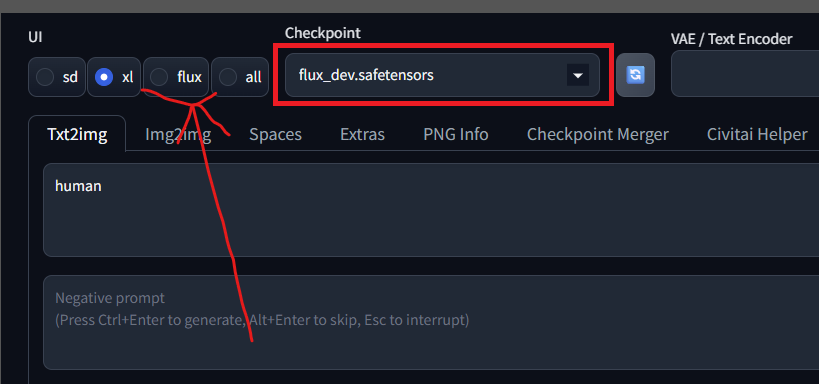Select the UI label above the presets
The height and width of the screenshot is (384, 819).
tap(36, 37)
